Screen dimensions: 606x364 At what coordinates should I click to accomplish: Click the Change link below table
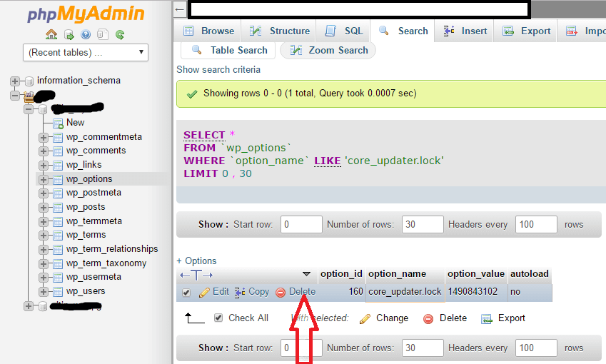coord(392,318)
